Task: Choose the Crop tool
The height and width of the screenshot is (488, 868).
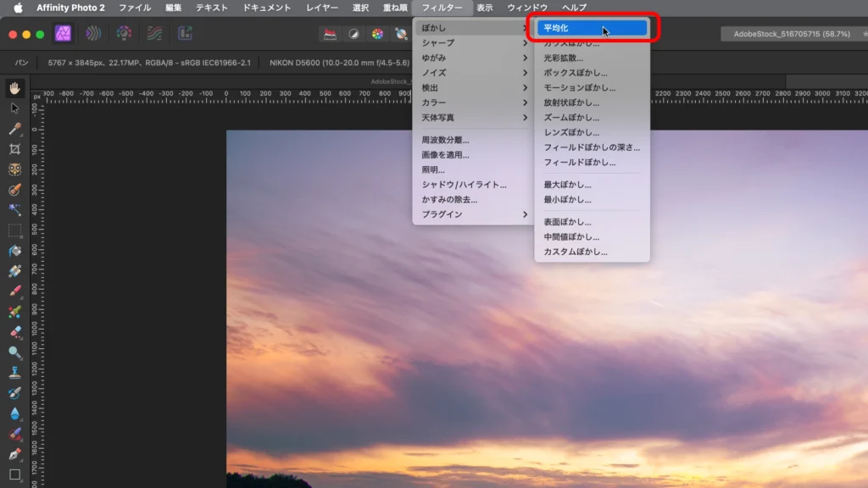Action: coord(14,149)
